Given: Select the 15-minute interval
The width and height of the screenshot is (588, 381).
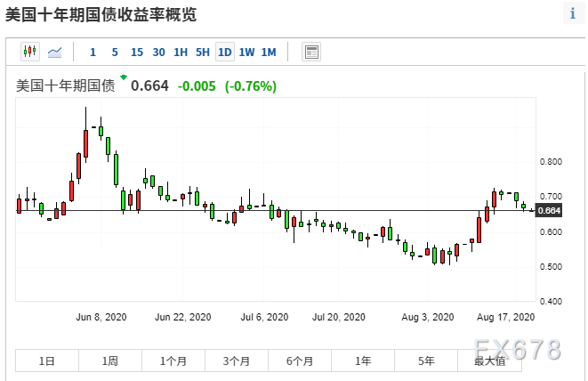Looking at the screenshot, I should tap(137, 53).
